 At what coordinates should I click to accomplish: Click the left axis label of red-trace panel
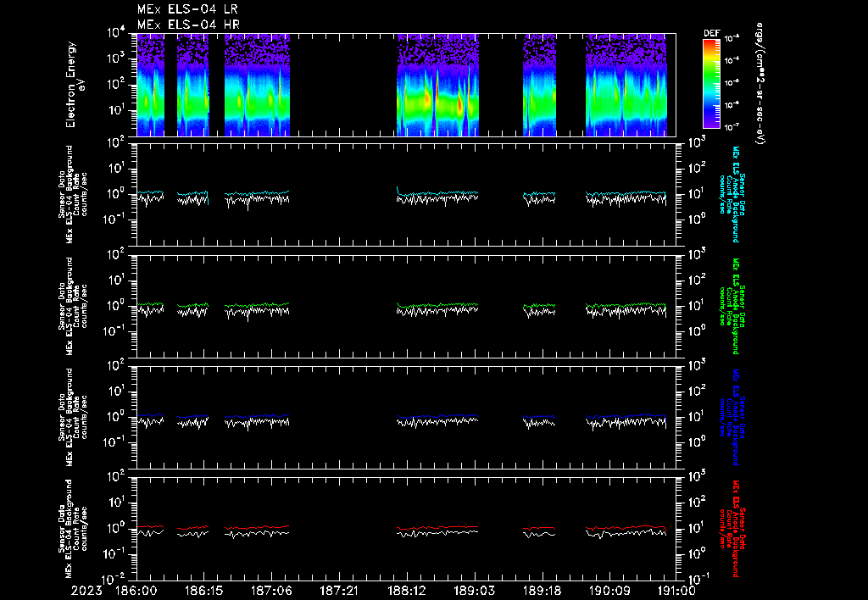click(73, 529)
